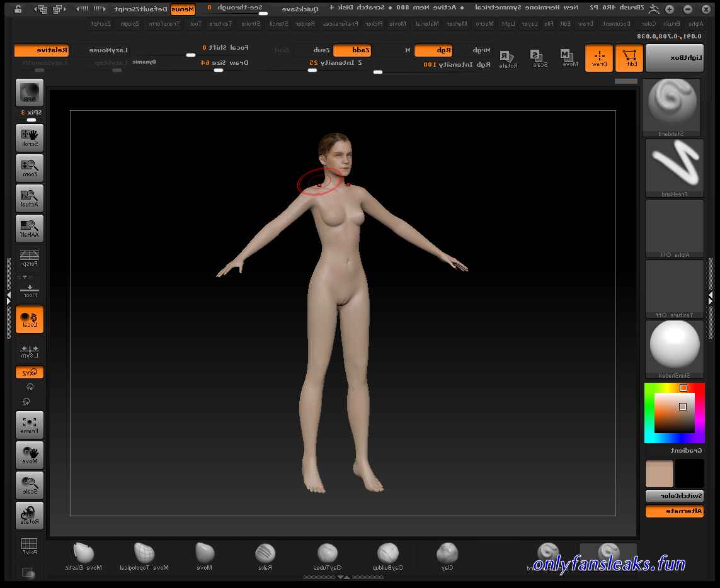Expand the tray using right-edge divider arrow

coord(711,298)
